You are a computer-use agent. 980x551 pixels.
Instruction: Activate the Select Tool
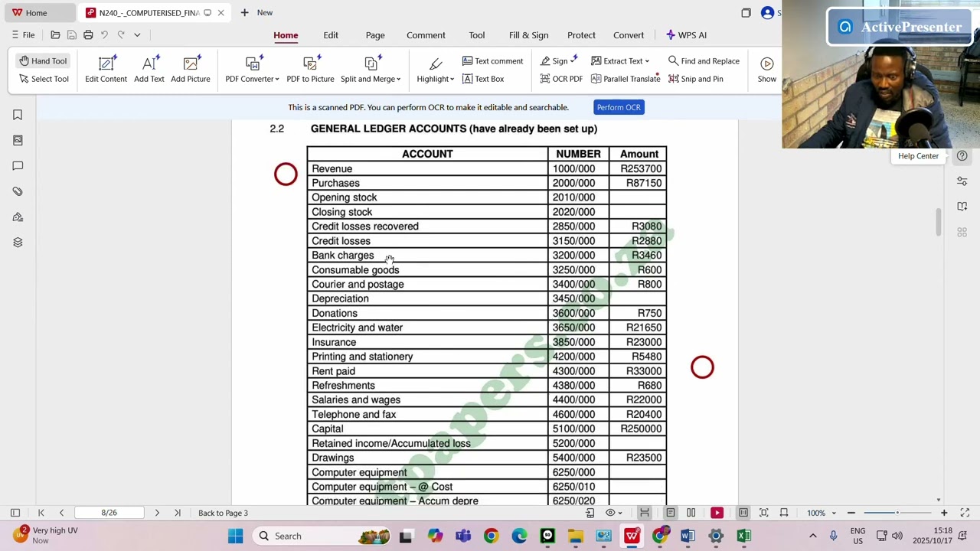tap(44, 79)
